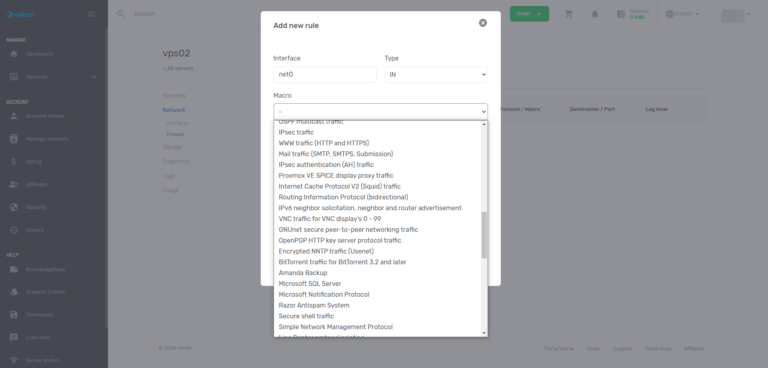
Task: Go back via All servers link
Action: coord(178,68)
